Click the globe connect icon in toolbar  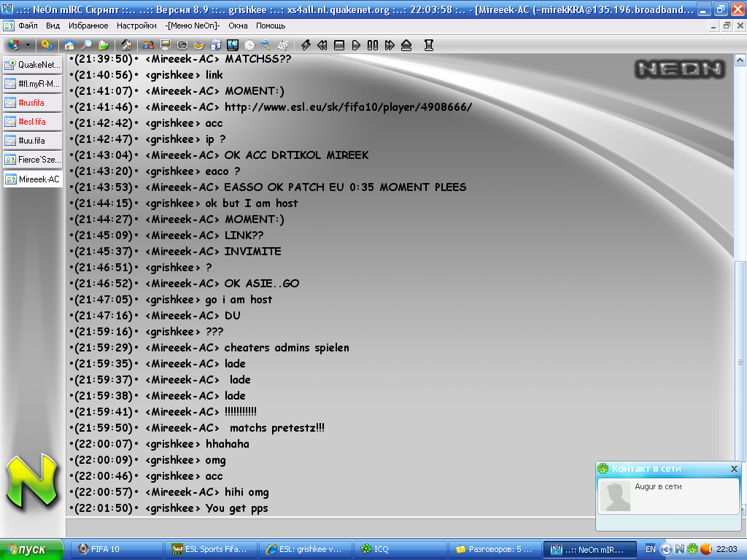tap(14, 45)
